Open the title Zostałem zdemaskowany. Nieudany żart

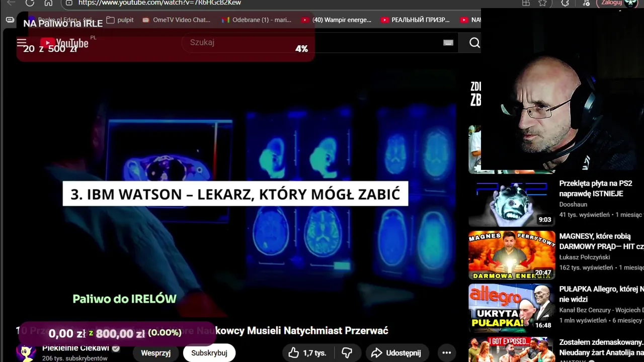tap(601, 347)
